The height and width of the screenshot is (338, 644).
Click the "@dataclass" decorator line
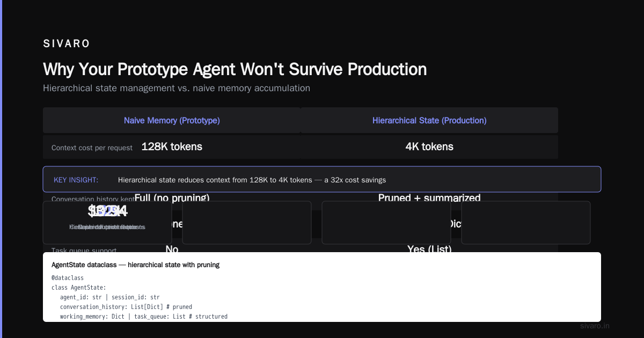click(x=68, y=278)
